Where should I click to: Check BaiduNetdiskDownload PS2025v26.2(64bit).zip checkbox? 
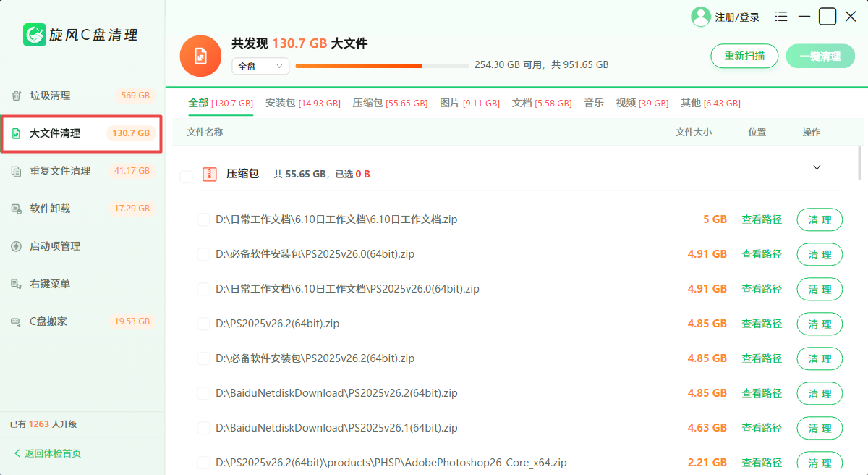(203, 393)
